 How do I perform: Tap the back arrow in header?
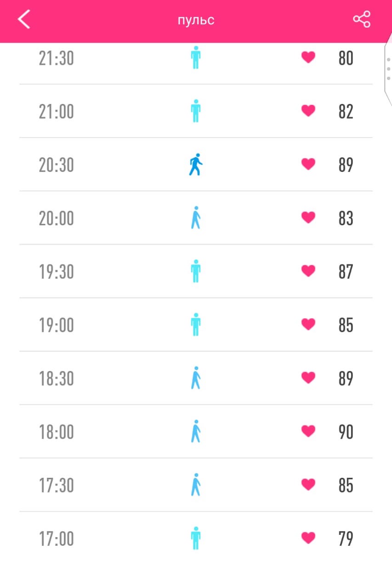24,20
